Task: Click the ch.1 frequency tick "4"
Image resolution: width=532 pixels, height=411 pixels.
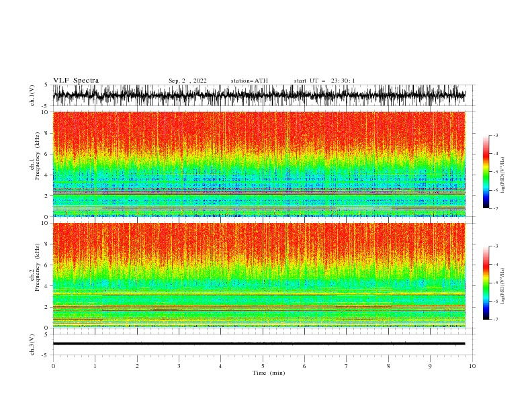Action: (46, 175)
